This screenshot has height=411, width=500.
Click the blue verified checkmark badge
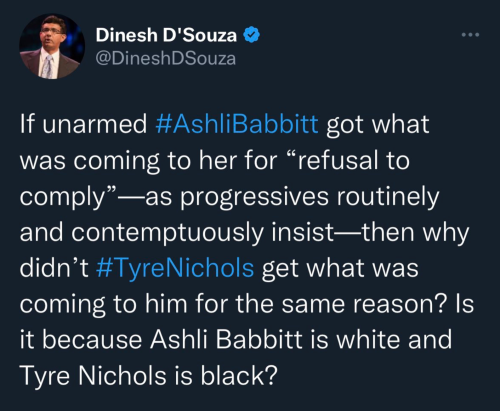coord(252,35)
